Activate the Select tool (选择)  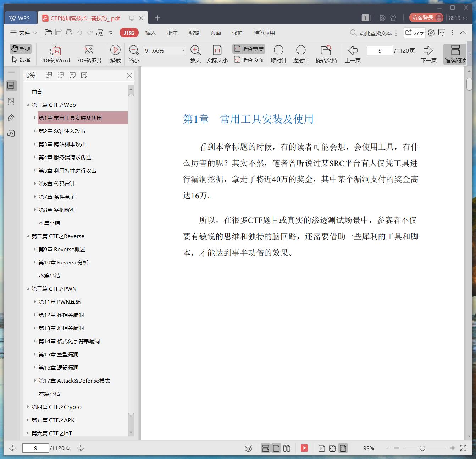tap(21, 60)
